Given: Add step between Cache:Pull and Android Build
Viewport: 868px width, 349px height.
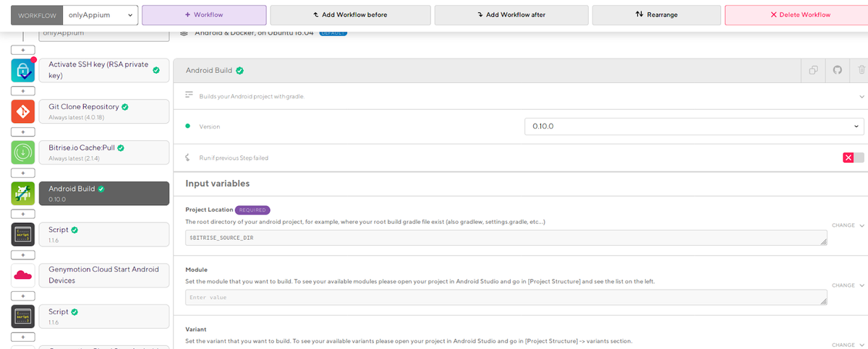Looking at the screenshot, I should pyautogui.click(x=22, y=173).
